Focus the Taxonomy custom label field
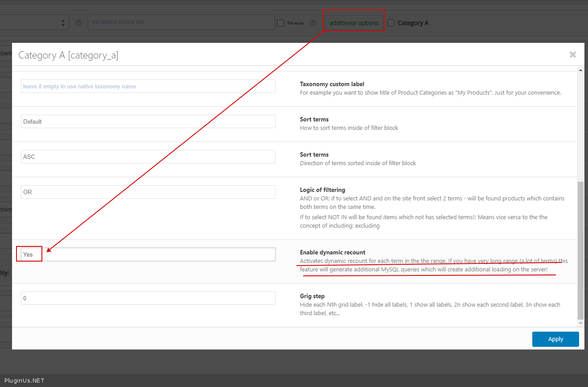The image size is (588, 387). pos(148,86)
